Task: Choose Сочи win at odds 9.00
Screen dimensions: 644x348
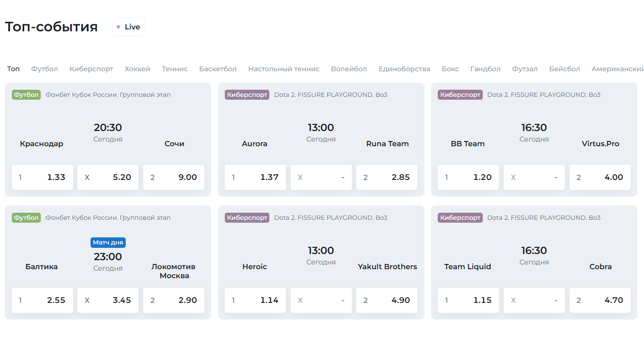Action: point(174,178)
